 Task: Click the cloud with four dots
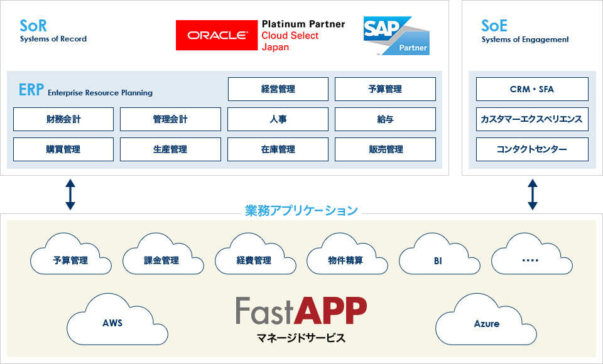click(532, 254)
